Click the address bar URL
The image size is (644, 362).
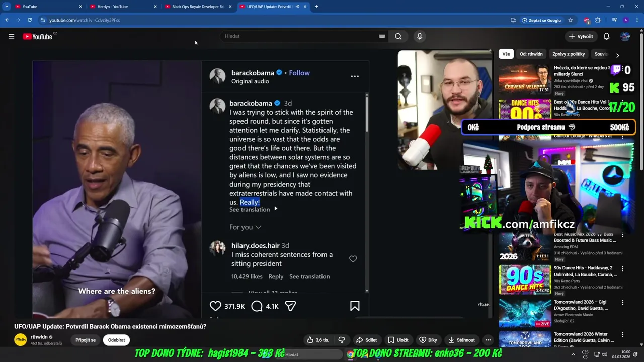(85, 20)
